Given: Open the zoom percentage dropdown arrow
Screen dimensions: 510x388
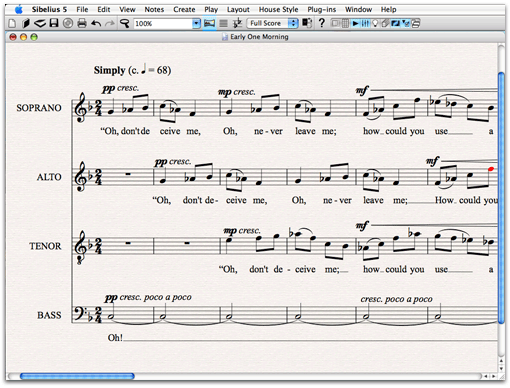Looking at the screenshot, I should (x=196, y=23).
